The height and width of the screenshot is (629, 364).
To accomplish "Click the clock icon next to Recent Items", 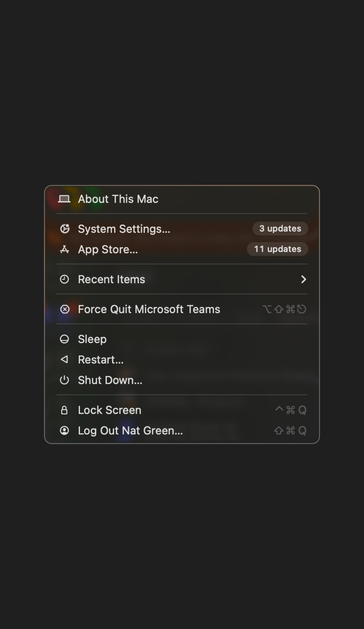I will pyautogui.click(x=64, y=279).
